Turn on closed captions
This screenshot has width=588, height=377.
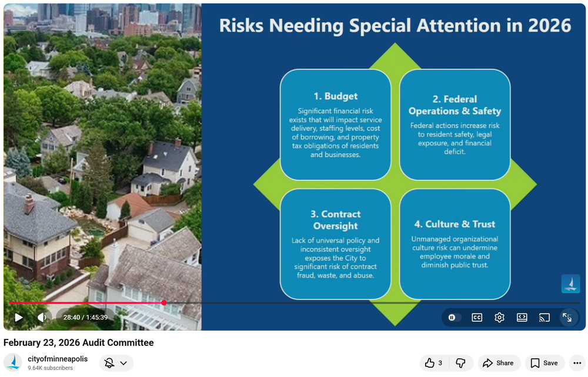[477, 318]
